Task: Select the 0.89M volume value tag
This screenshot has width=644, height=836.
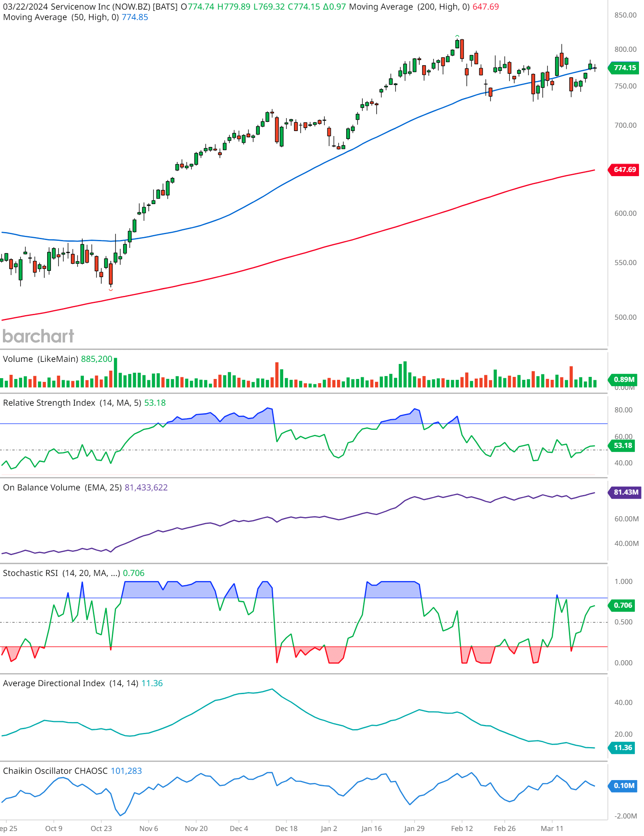Action: (x=624, y=379)
